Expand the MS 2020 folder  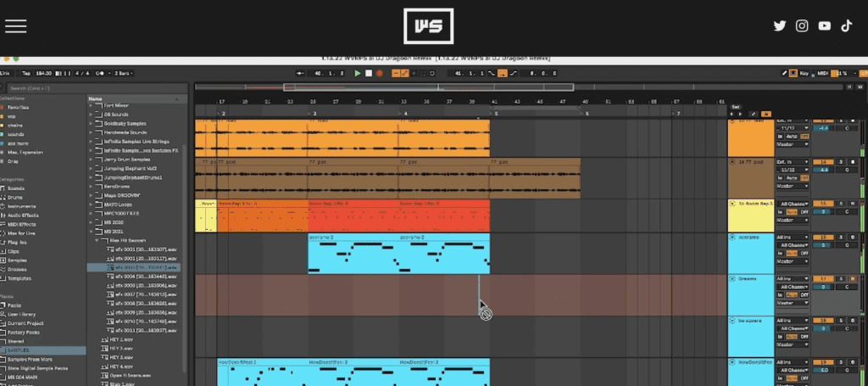coord(92,222)
